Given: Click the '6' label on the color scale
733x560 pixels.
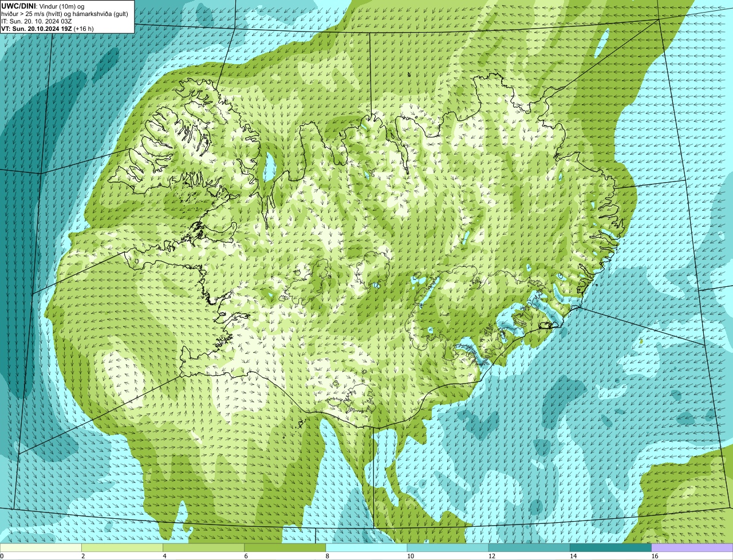Looking at the screenshot, I should pyautogui.click(x=246, y=556).
